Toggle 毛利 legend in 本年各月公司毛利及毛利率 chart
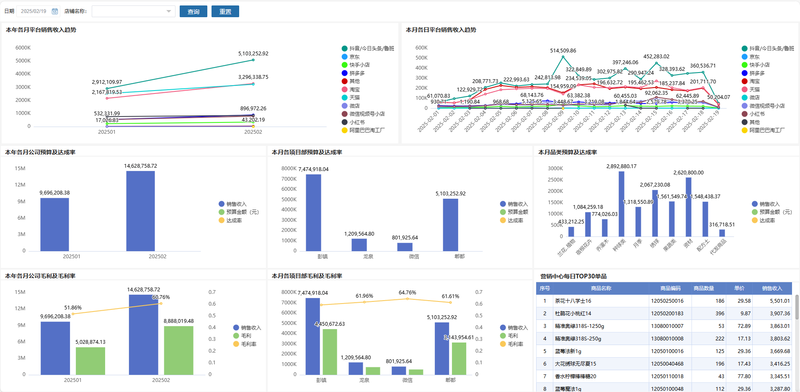Image resolution: width=800 pixels, height=392 pixels. (x=241, y=335)
